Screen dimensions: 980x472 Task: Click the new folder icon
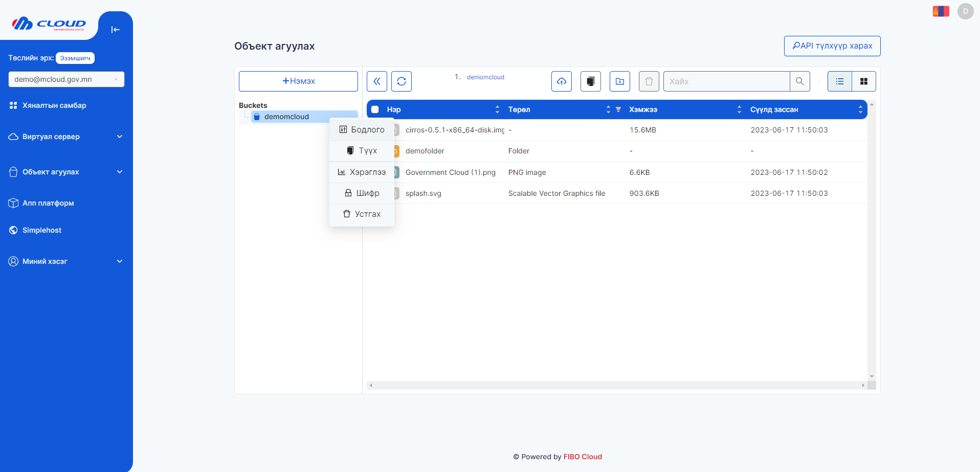(x=619, y=81)
